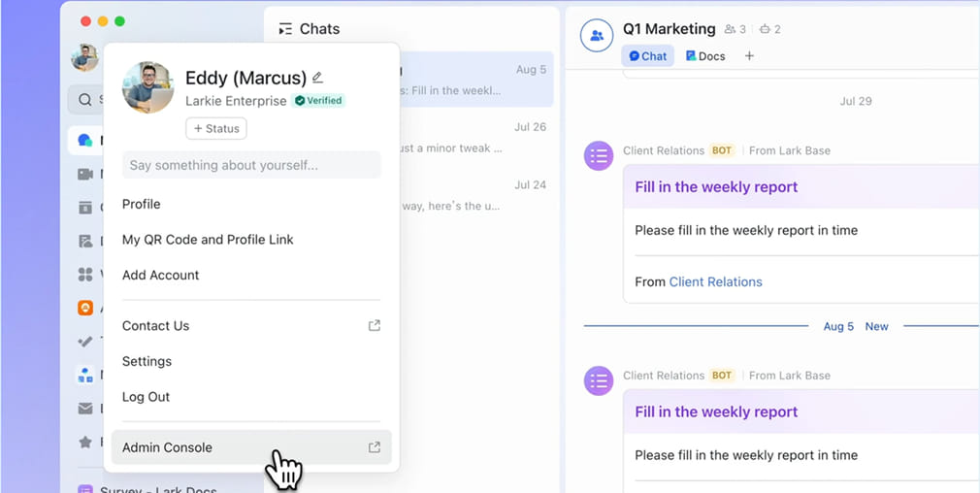
Task: Open video Meetings icon in sidebar
Action: click(85, 174)
